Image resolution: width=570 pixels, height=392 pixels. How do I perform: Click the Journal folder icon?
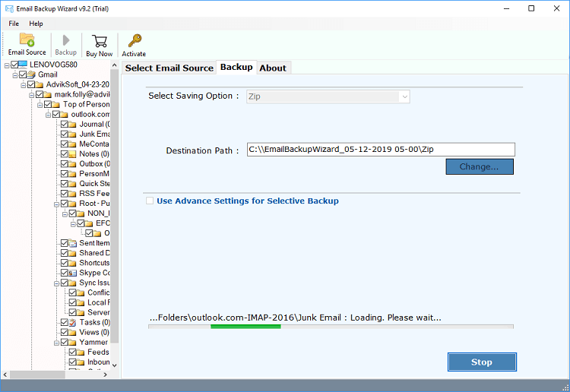click(x=72, y=125)
